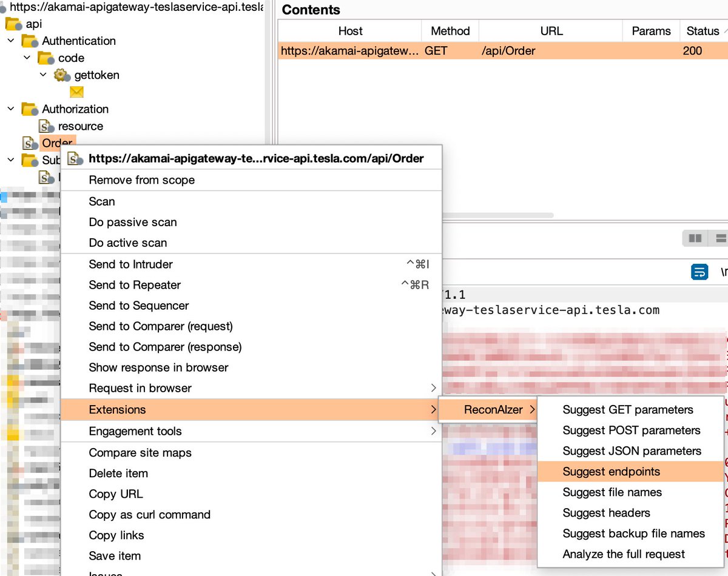Click the gettoken gear icon
This screenshot has height=576, width=728.
tap(61, 75)
